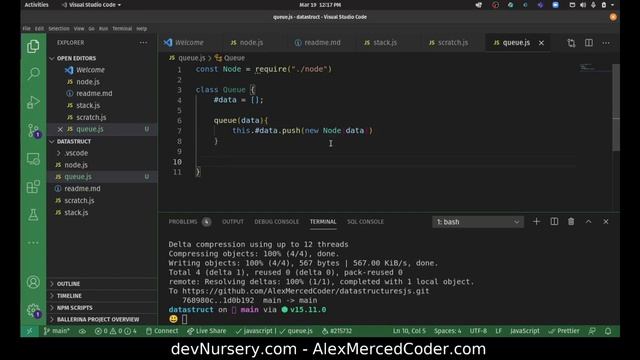Open the SQL Console tab
Viewport: 640px width, 360px height.
[x=365, y=222]
